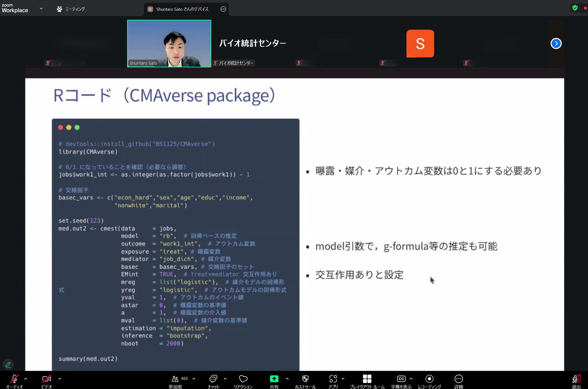The image size is (588, 389).
Task: Toggle closed captions display
Action: (401, 380)
